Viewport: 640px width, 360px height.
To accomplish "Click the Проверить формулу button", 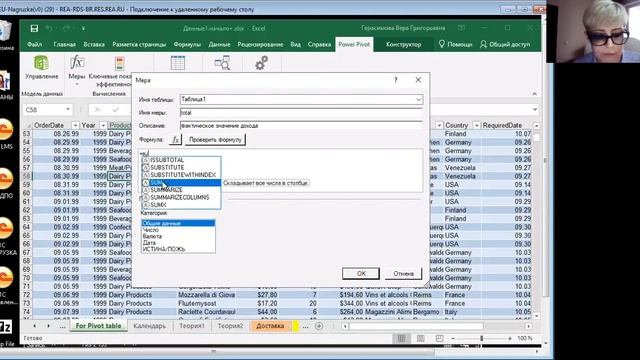I will 215,140.
